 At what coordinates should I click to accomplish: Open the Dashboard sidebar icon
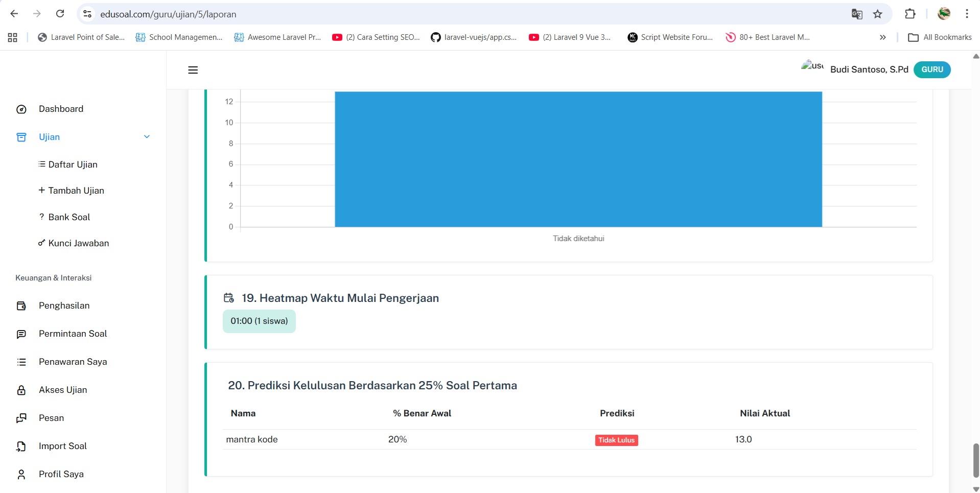click(x=21, y=109)
